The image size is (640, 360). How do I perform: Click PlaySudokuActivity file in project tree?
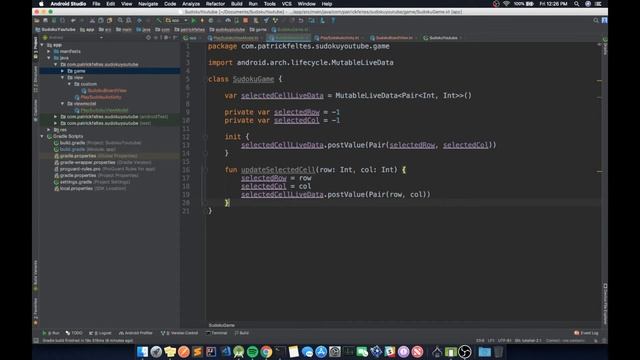tap(98, 97)
